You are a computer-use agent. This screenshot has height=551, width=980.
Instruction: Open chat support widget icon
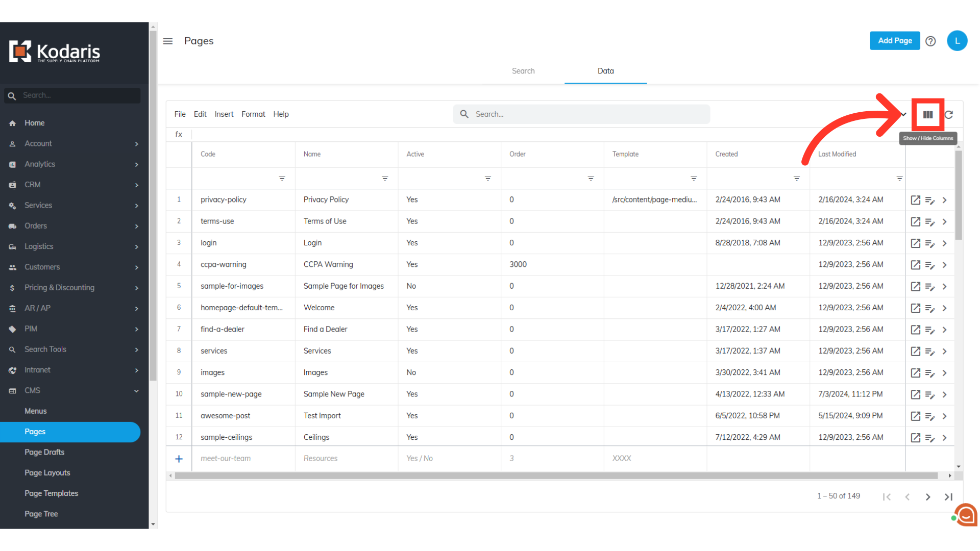click(x=966, y=515)
